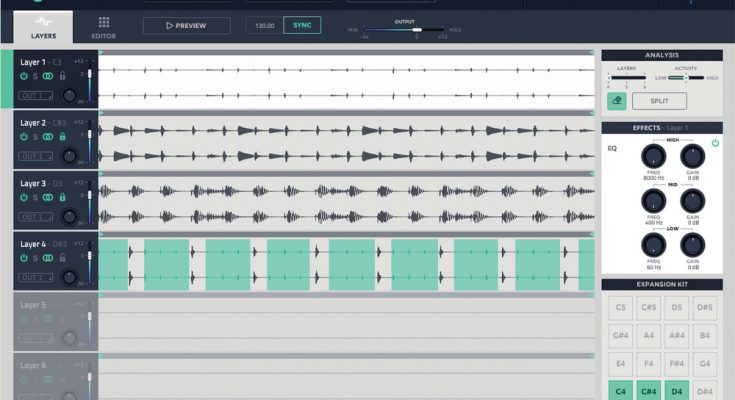Expand the OUT 1 selector on Layer 2
Screen dimensions: 735x400
[35, 156]
